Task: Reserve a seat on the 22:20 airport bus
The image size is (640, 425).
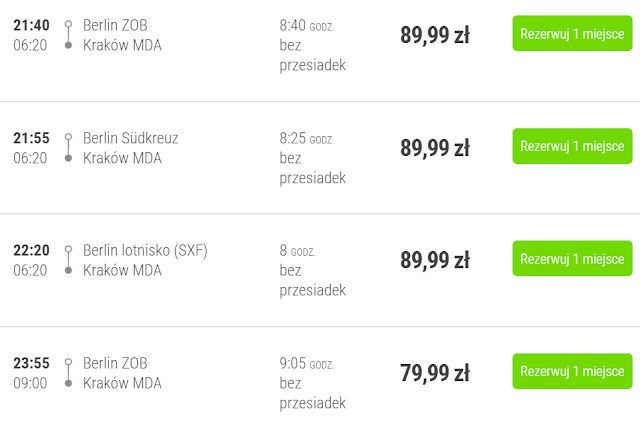Action: [x=572, y=259]
